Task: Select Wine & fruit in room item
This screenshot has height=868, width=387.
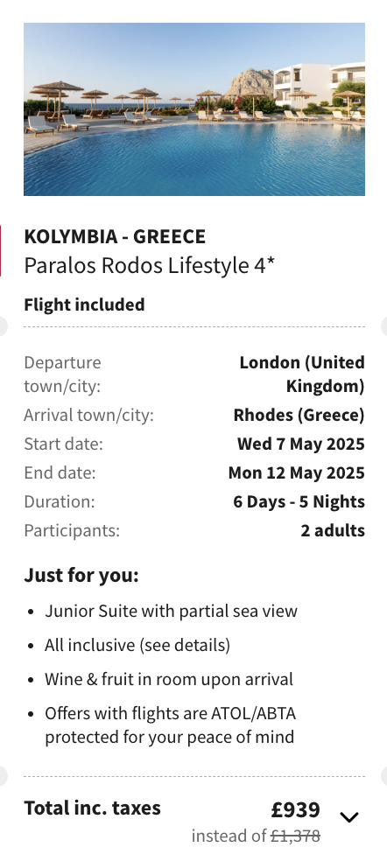Action: 169,680
